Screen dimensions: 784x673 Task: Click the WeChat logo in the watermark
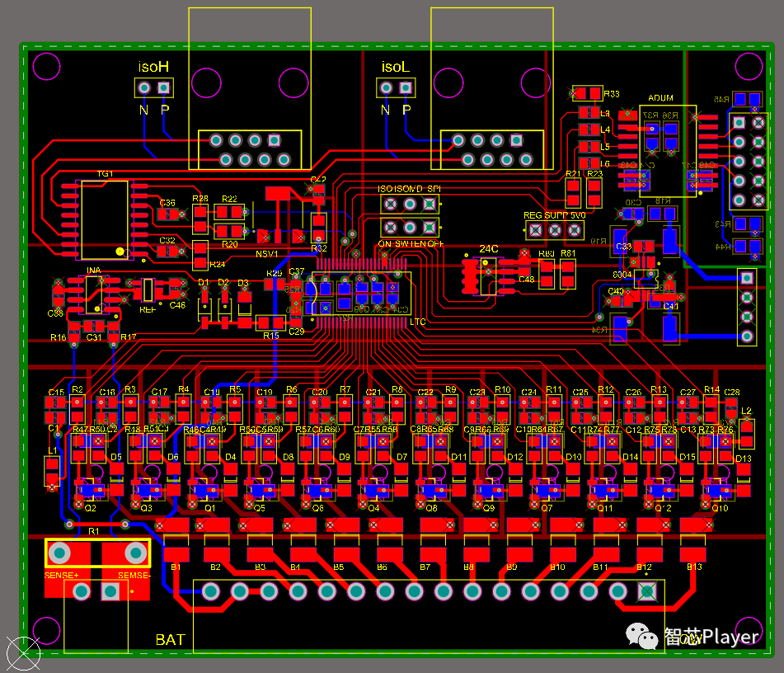click(x=641, y=636)
